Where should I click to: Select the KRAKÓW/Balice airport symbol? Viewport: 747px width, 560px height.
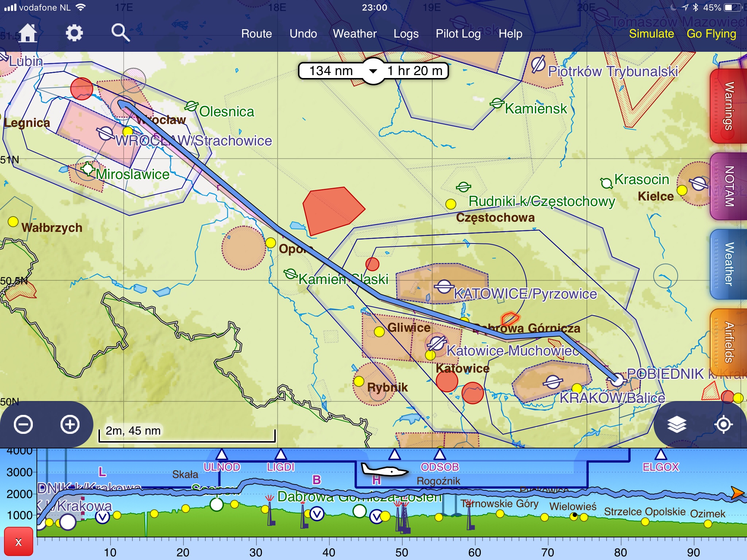553,382
